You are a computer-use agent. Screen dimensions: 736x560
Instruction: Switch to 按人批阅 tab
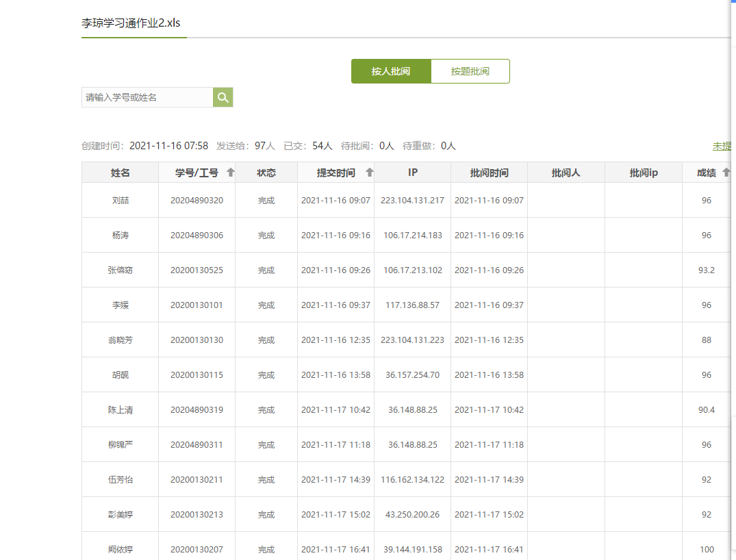point(391,71)
